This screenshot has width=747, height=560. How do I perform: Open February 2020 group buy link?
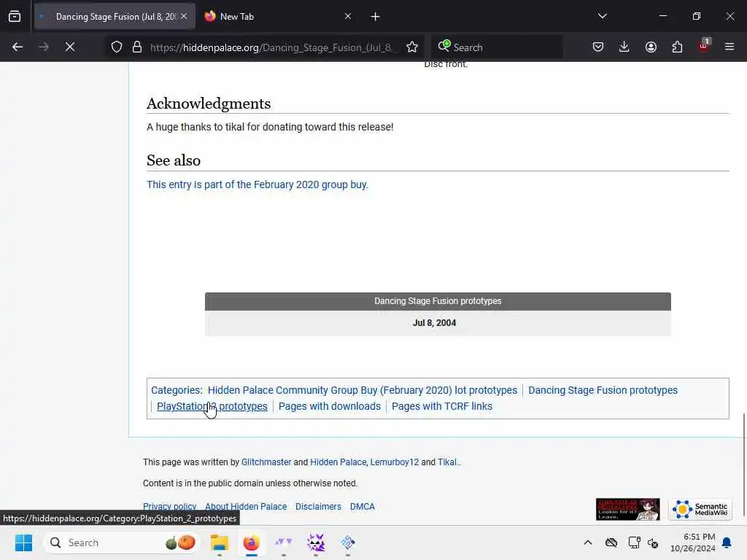click(x=258, y=184)
